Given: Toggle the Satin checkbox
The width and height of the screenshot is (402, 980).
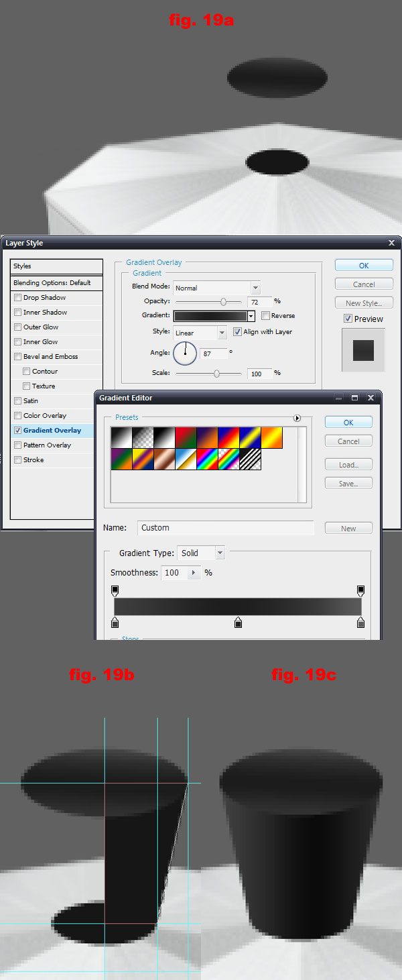Looking at the screenshot, I should click(17, 401).
